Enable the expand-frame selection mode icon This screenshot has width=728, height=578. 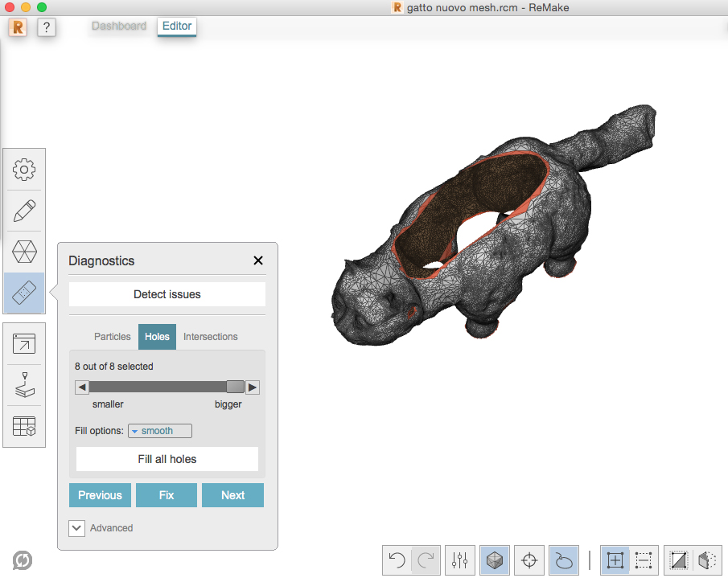coord(615,560)
